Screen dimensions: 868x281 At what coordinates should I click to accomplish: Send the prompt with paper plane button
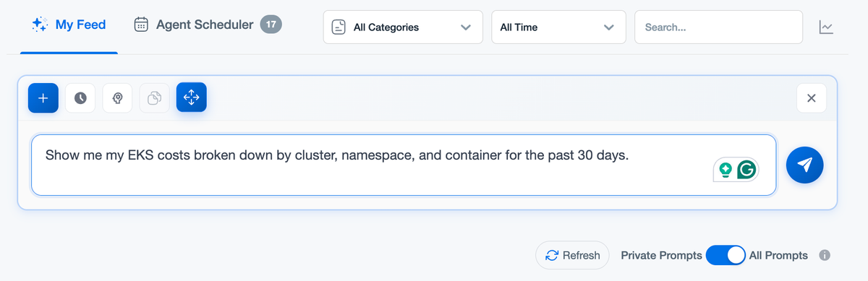coord(805,165)
